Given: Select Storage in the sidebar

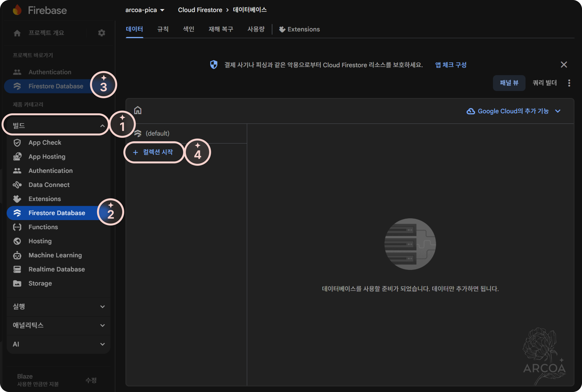Looking at the screenshot, I should tap(40, 283).
